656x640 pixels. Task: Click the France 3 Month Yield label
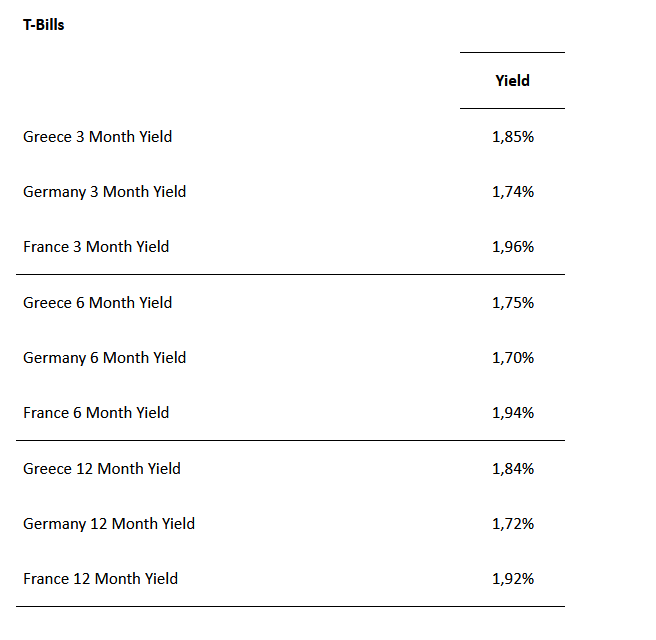pyautogui.click(x=96, y=247)
